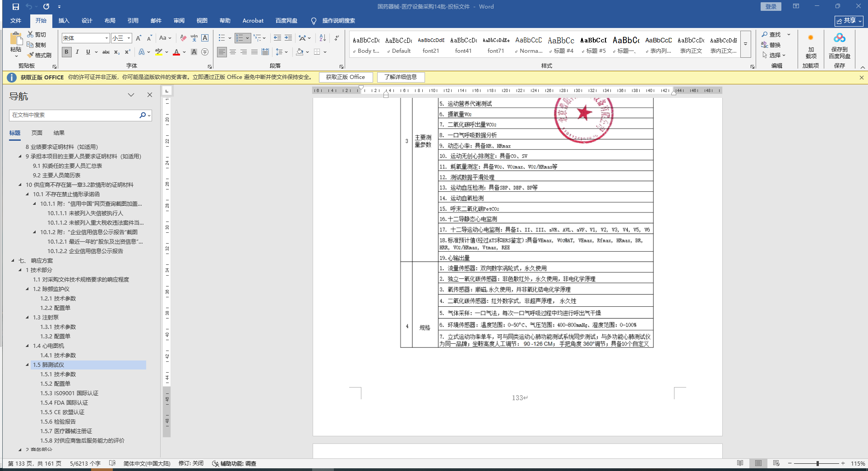868x471 pixels.
Task: Collapse the 七、响应方案 heading
Action: coord(13,261)
